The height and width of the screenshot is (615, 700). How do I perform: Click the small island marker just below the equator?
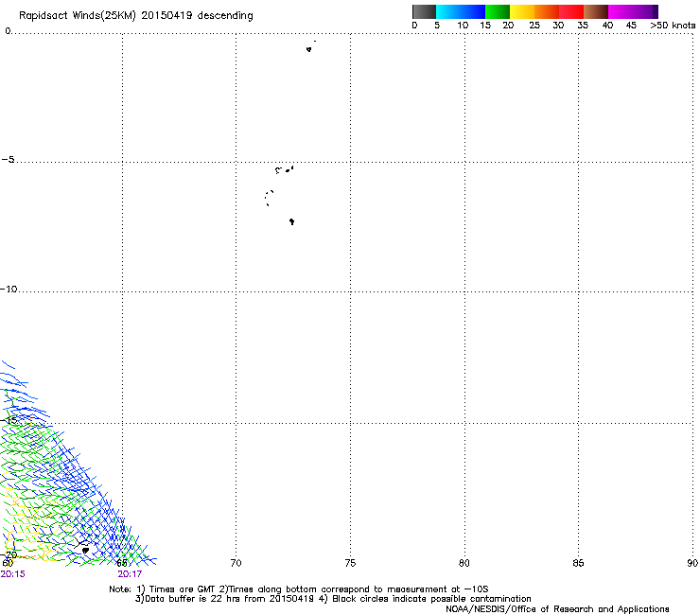click(x=309, y=49)
